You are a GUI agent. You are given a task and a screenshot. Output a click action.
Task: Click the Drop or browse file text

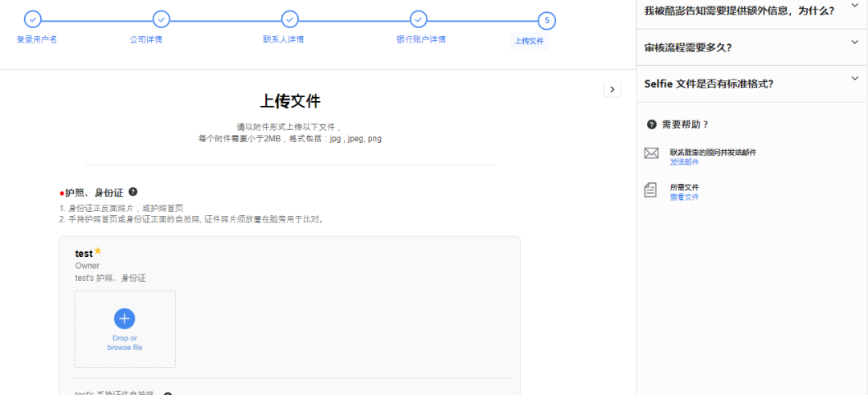pos(125,343)
